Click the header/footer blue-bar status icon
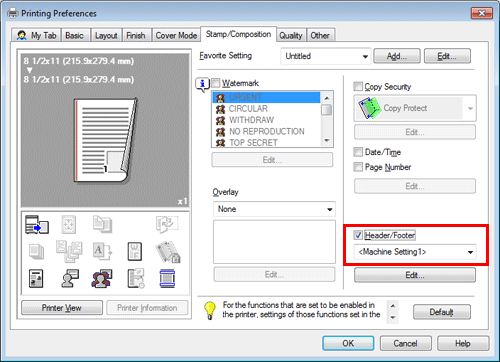 click(167, 279)
